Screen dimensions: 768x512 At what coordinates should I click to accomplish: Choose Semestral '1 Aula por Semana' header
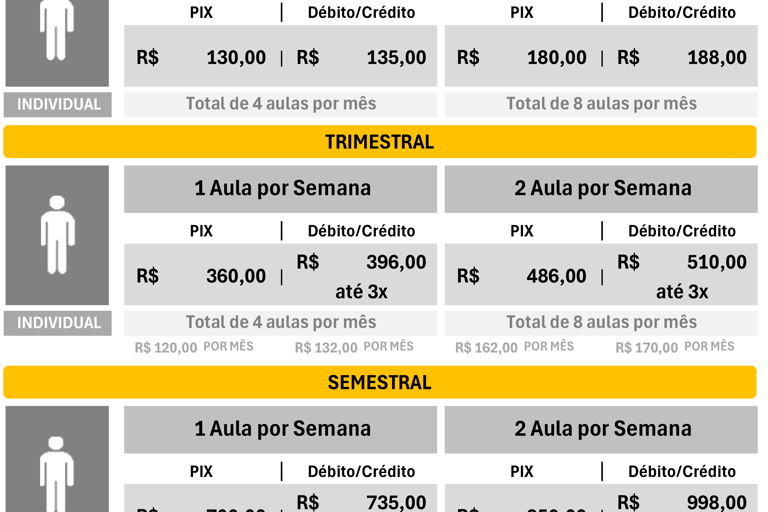tap(281, 429)
